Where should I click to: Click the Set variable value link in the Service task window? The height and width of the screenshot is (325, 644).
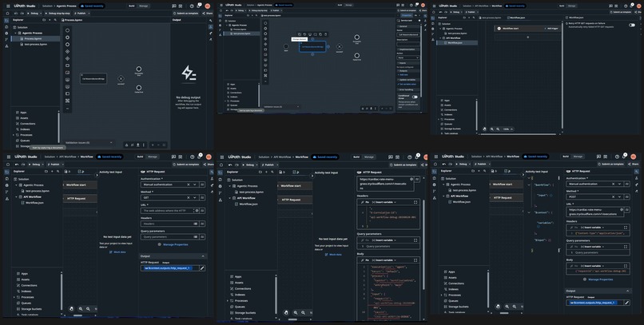[407, 84]
